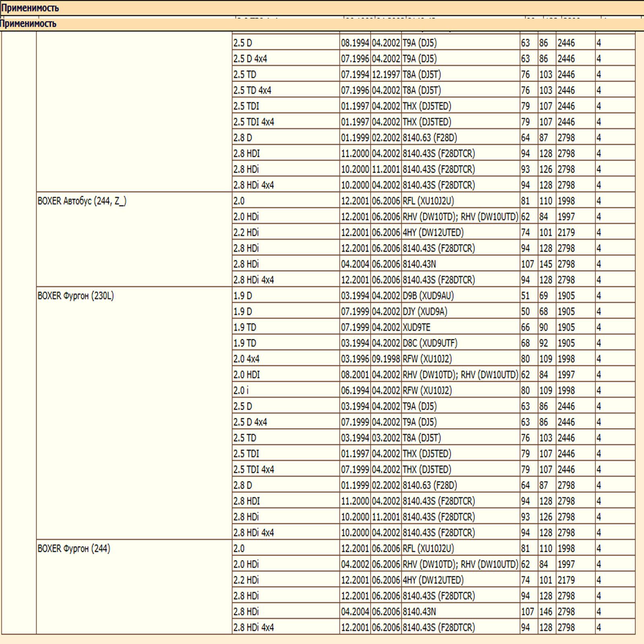This screenshot has height=644, width=644.
Task: Click the horsepower value '146'
Action: pyautogui.click(x=546, y=612)
